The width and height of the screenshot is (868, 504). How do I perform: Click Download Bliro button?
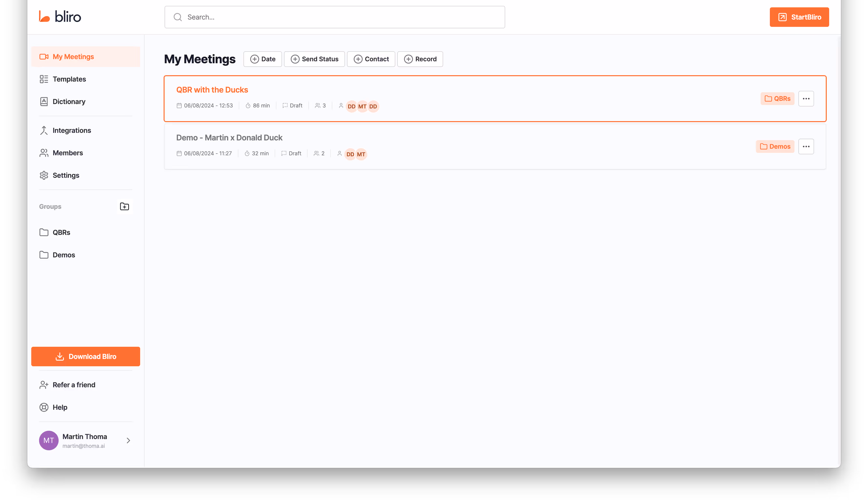coord(85,356)
